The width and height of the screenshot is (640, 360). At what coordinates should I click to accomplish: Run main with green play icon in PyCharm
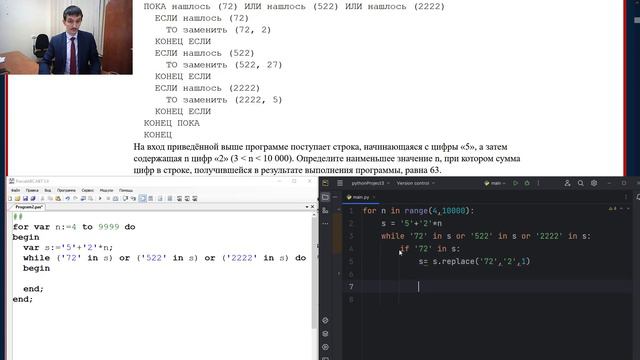(516, 183)
